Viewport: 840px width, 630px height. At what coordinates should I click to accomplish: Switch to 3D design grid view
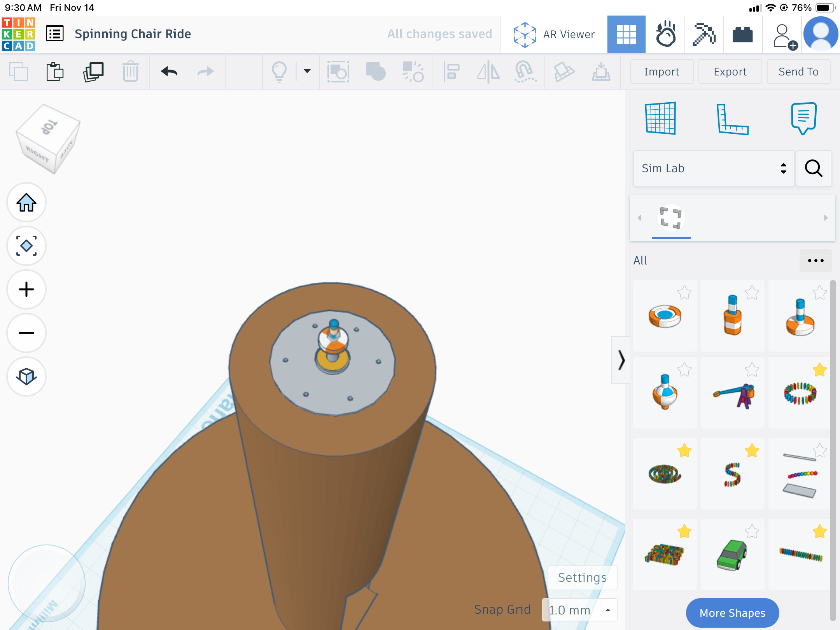pos(626,35)
